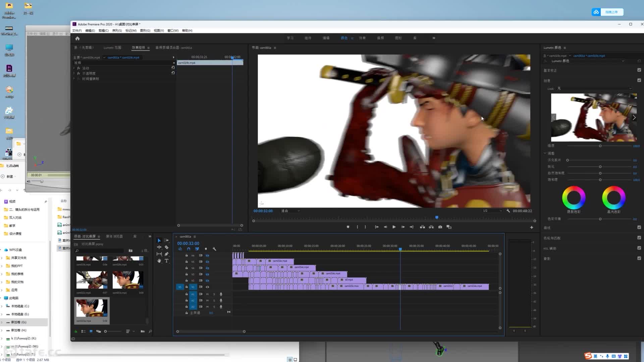Open the 剪辑(C) menu
The height and width of the screenshot is (362, 644).
point(103,31)
